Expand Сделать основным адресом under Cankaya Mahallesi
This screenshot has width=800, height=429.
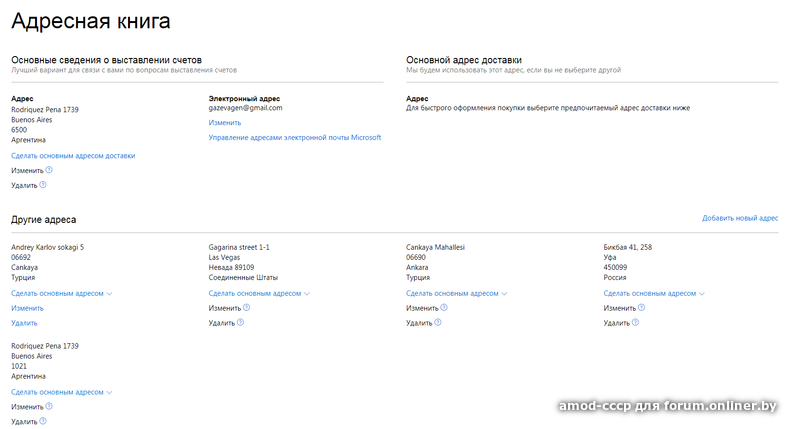(457, 294)
